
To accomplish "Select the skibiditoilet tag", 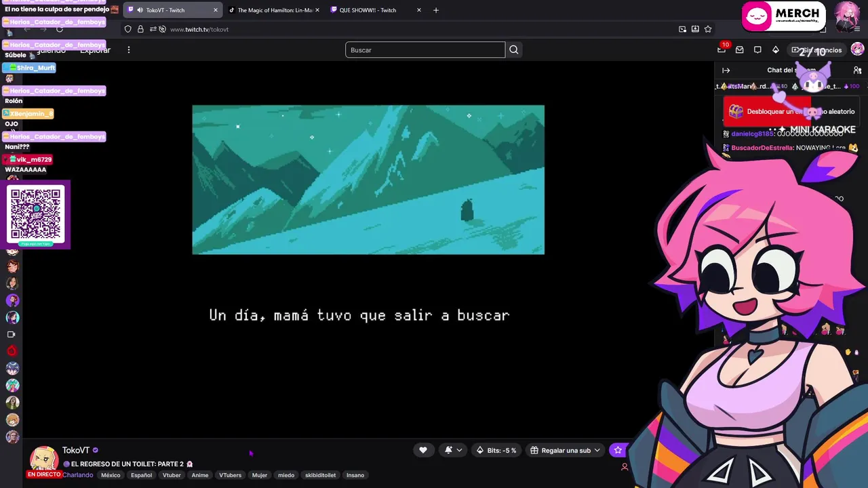I will coord(320,475).
